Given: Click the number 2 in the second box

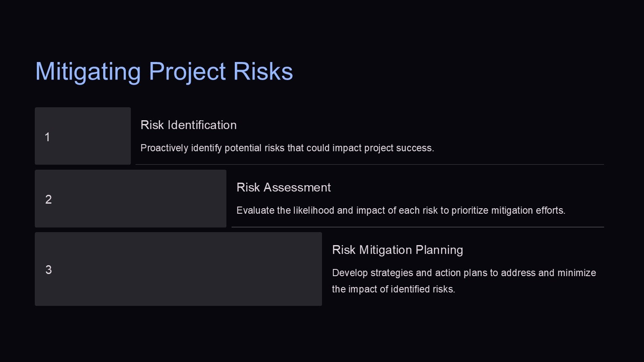Looking at the screenshot, I should (49, 199).
